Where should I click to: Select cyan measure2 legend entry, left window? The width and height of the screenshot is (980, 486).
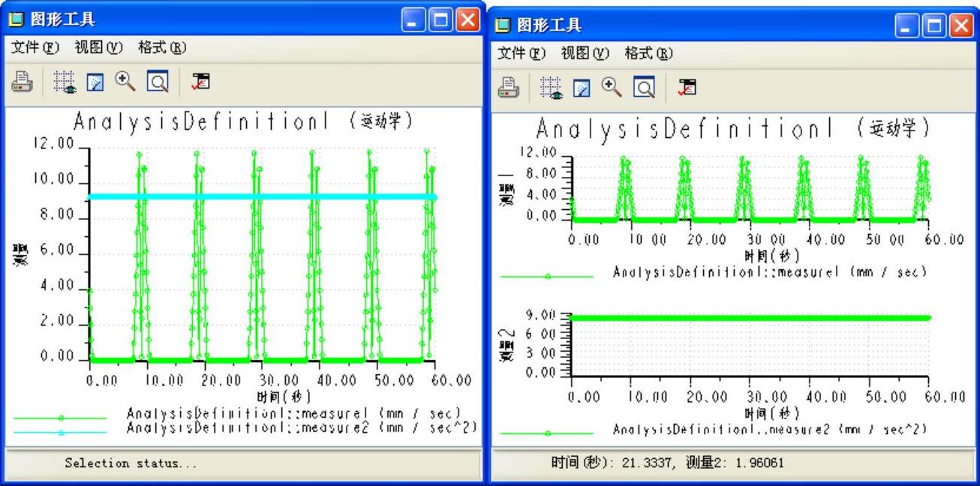pyautogui.click(x=245, y=428)
